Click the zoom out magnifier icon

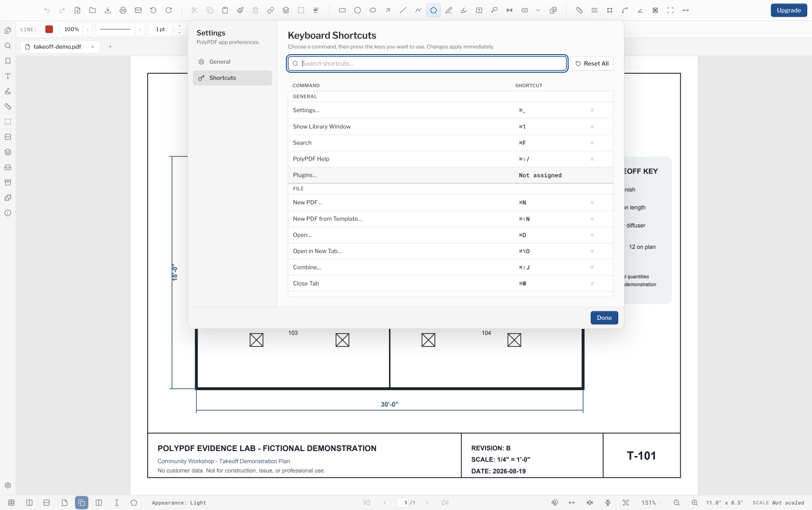click(x=677, y=502)
